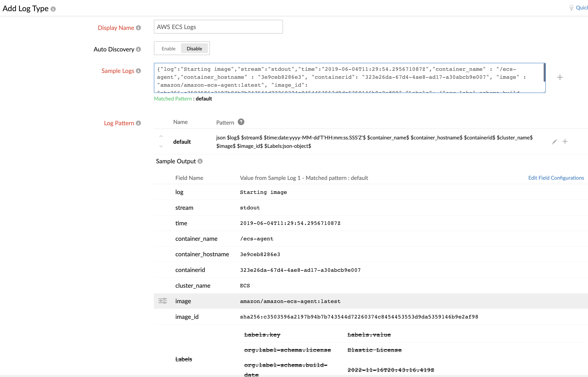This screenshot has width=588, height=377.
Task: Click the Display Name input field
Action: click(218, 27)
